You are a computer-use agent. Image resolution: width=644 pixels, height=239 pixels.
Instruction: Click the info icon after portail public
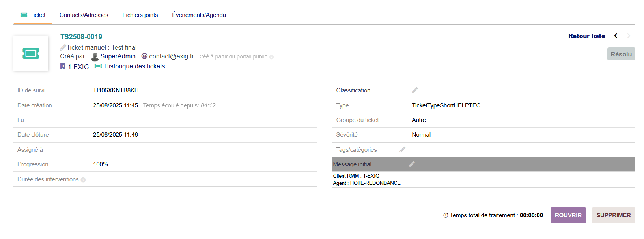click(271, 57)
